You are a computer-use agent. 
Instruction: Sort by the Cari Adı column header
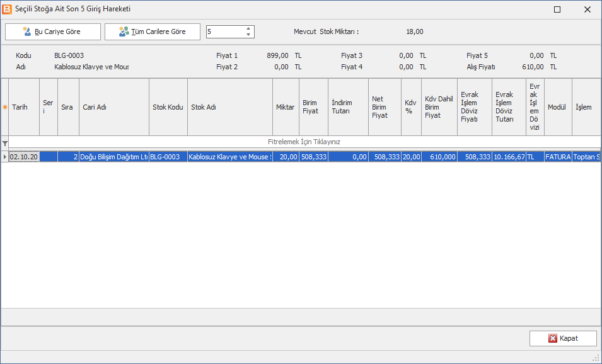tap(114, 107)
